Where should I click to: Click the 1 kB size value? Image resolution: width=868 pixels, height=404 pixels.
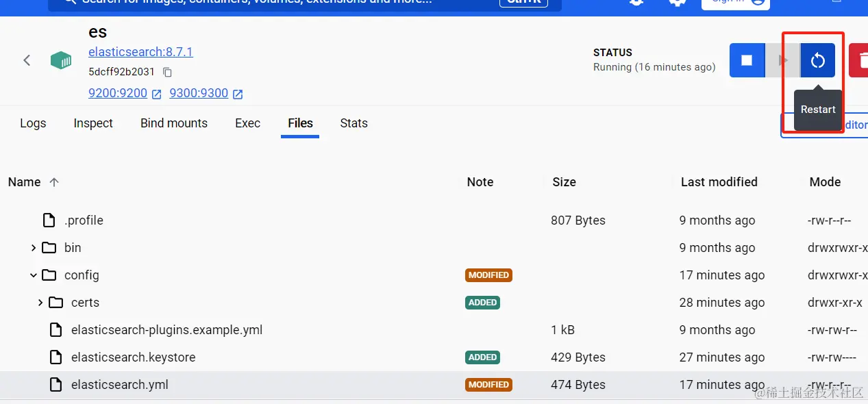tap(562, 330)
